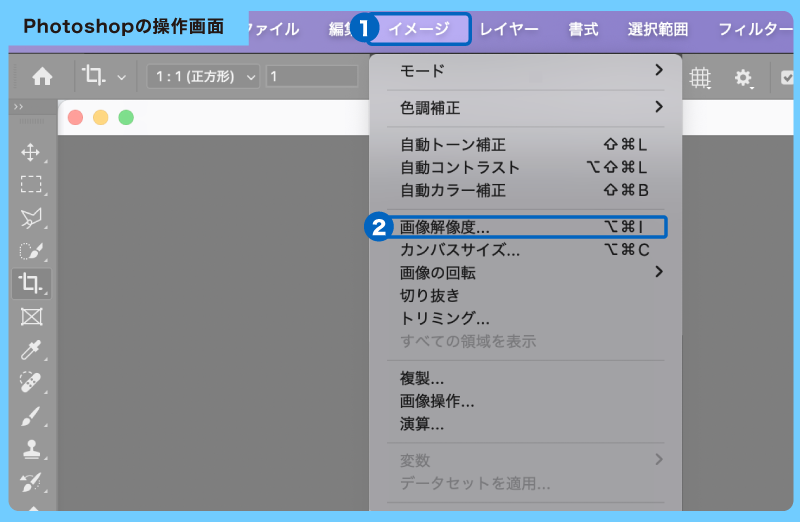Select the Polygonal Lasso tool
This screenshot has width=800, height=522.
[x=31, y=217]
